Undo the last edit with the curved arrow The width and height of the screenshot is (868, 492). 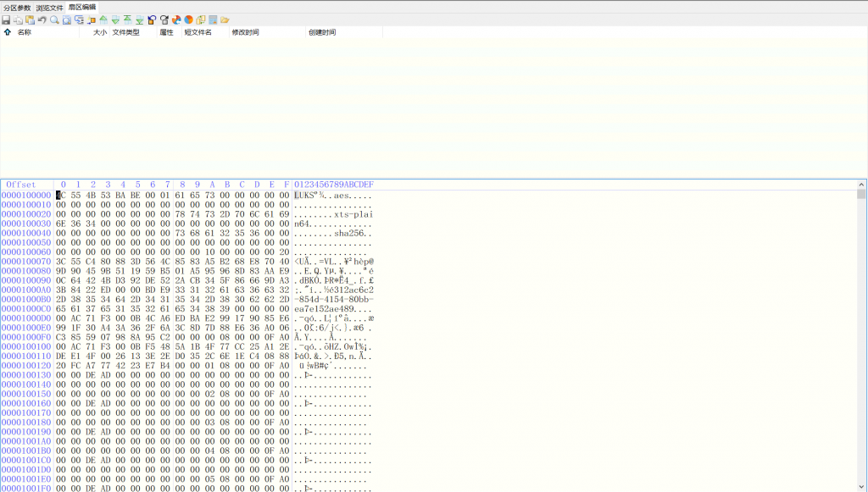42,20
